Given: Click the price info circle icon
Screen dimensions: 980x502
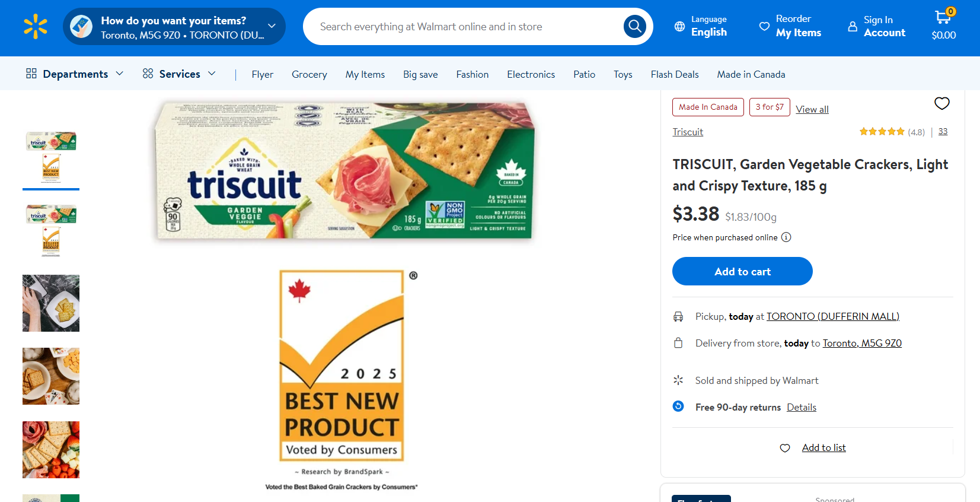Looking at the screenshot, I should tap(786, 237).
